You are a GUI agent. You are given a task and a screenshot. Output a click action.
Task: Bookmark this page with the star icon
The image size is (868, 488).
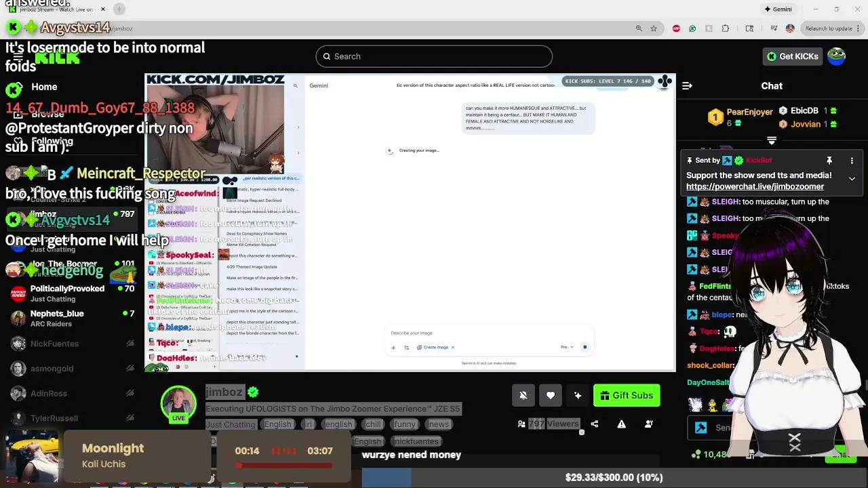tap(654, 28)
